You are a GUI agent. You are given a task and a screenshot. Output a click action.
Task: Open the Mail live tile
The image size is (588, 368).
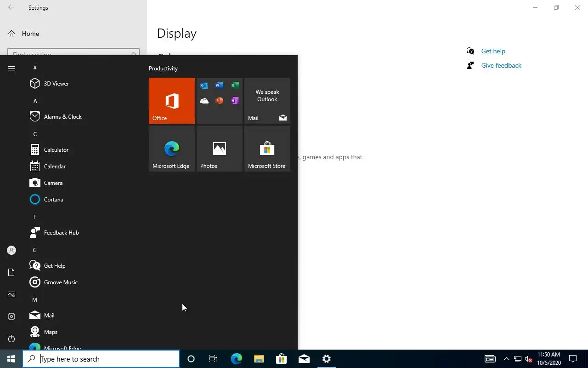point(267,101)
